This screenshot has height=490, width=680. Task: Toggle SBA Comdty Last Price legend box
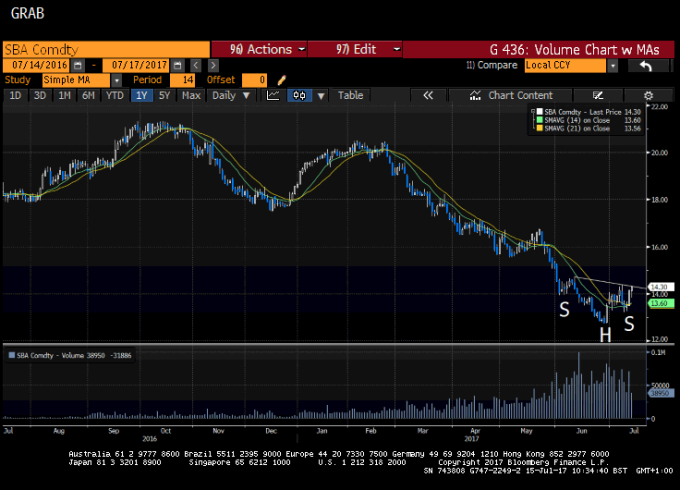pyautogui.click(x=537, y=112)
